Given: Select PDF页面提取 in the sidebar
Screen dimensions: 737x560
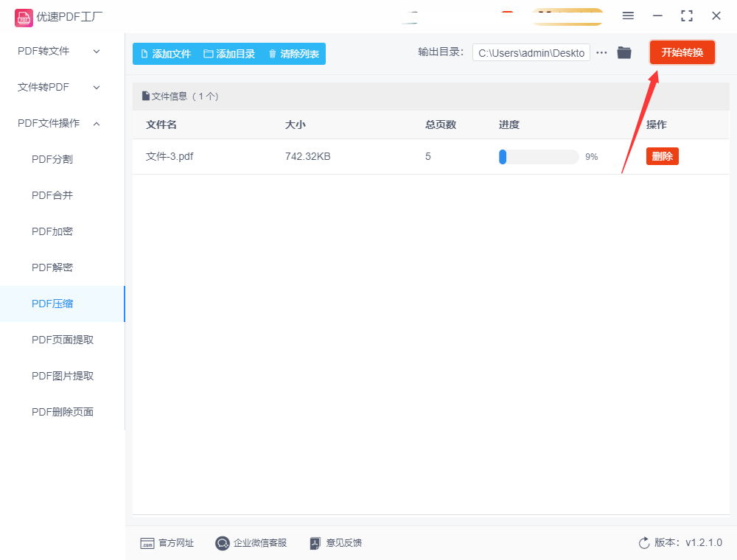Looking at the screenshot, I should [62, 340].
